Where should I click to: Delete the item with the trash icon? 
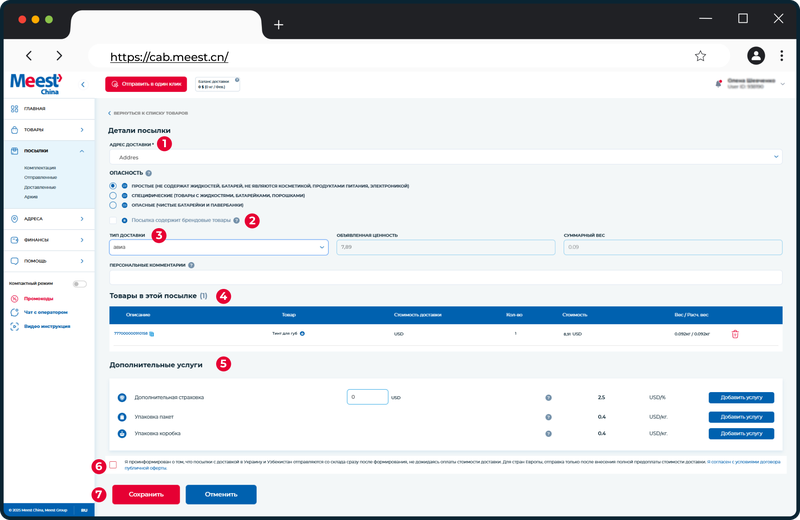point(735,334)
